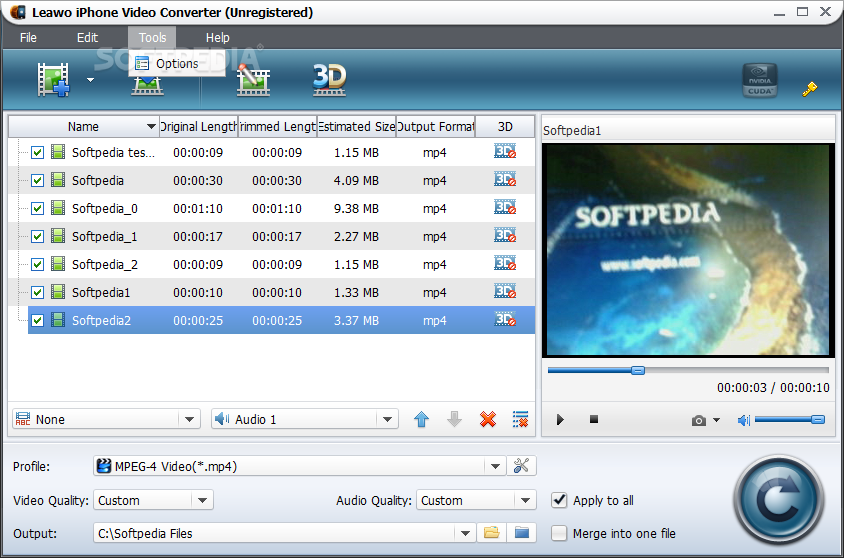
Task: Toggle 3D icon for Softpedia_1 row
Action: [505, 236]
